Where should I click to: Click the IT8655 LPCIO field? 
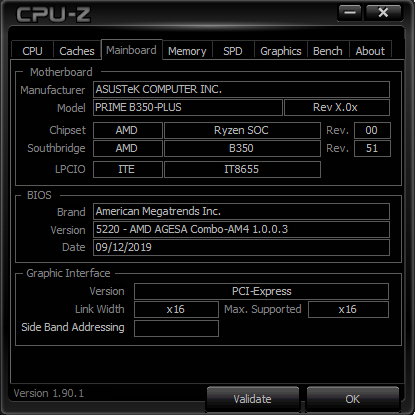pos(242,169)
